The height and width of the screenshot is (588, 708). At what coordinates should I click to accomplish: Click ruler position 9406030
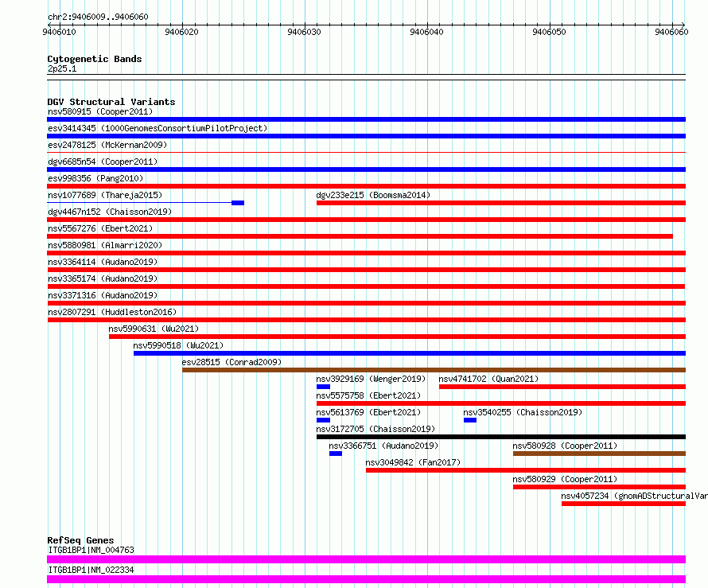[304, 32]
